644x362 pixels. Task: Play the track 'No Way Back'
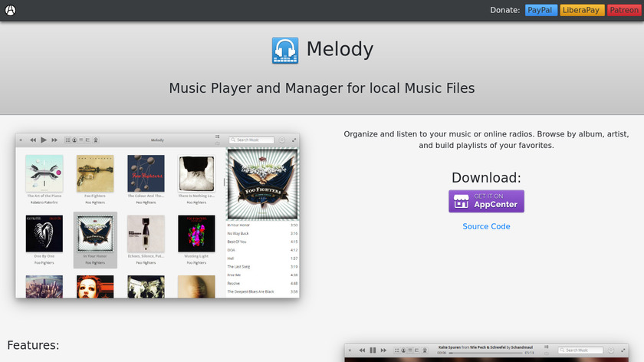point(262,233)
